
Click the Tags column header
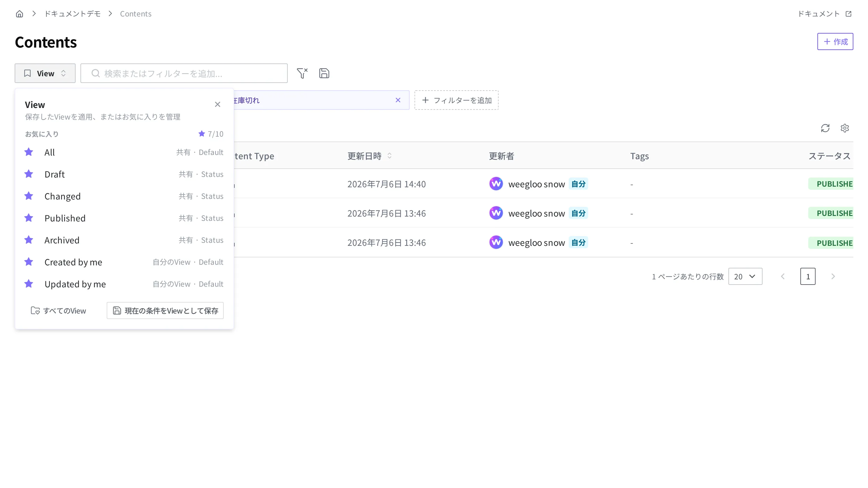click(639, 156)
